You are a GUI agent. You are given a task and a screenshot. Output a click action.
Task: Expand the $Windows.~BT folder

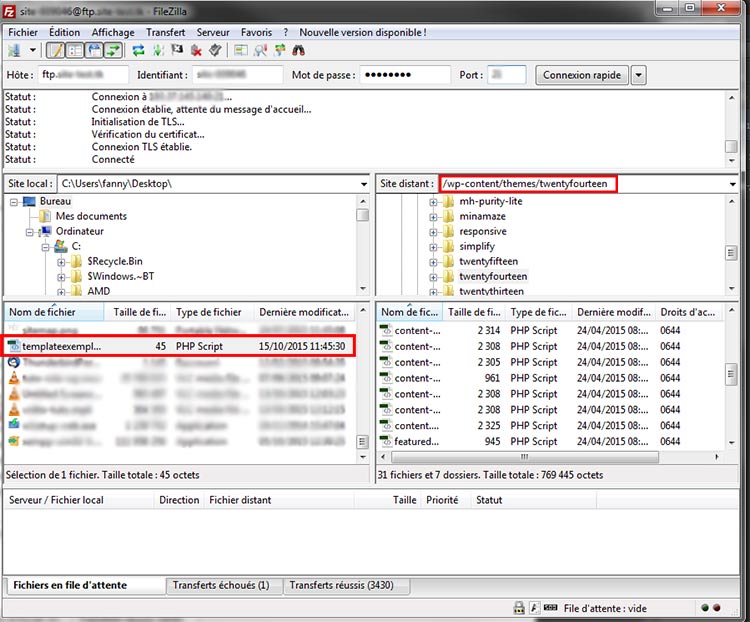click(61, 277)
